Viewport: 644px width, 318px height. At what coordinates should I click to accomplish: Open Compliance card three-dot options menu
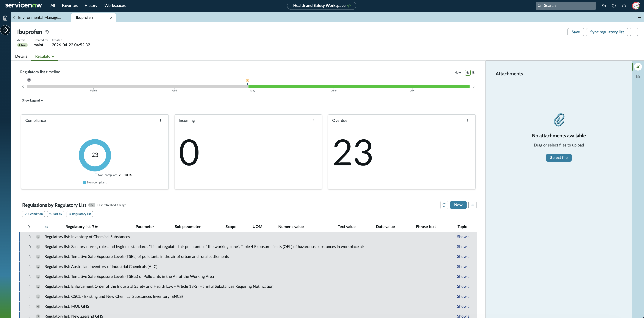click(x=160, y=121)
